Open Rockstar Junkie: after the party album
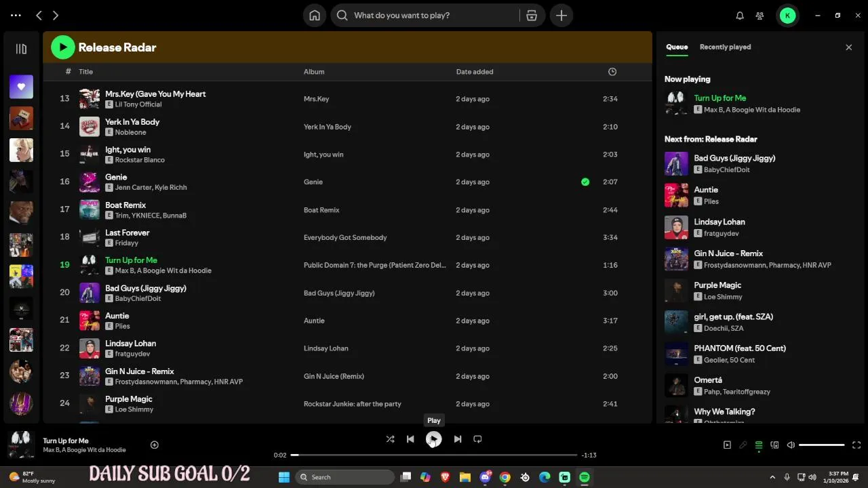This screenshot has height=488, width=868. [353, 404]
